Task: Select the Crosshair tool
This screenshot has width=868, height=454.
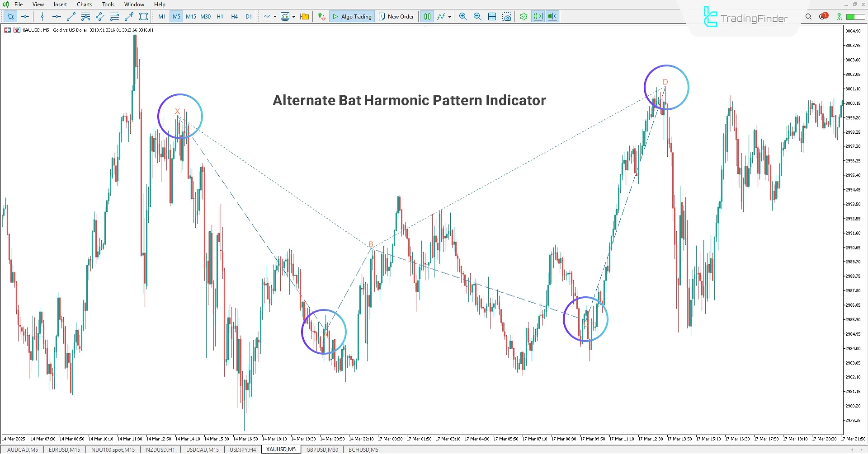Action: tap(25, 16)
